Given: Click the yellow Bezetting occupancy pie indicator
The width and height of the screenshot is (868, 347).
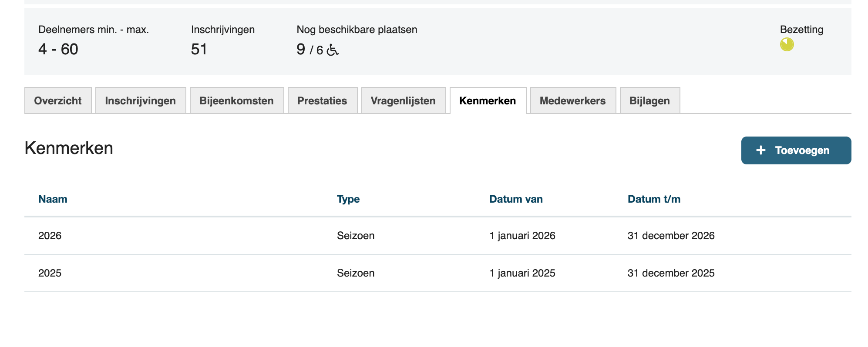Looking at the screenshot, I should click(787, 44).
